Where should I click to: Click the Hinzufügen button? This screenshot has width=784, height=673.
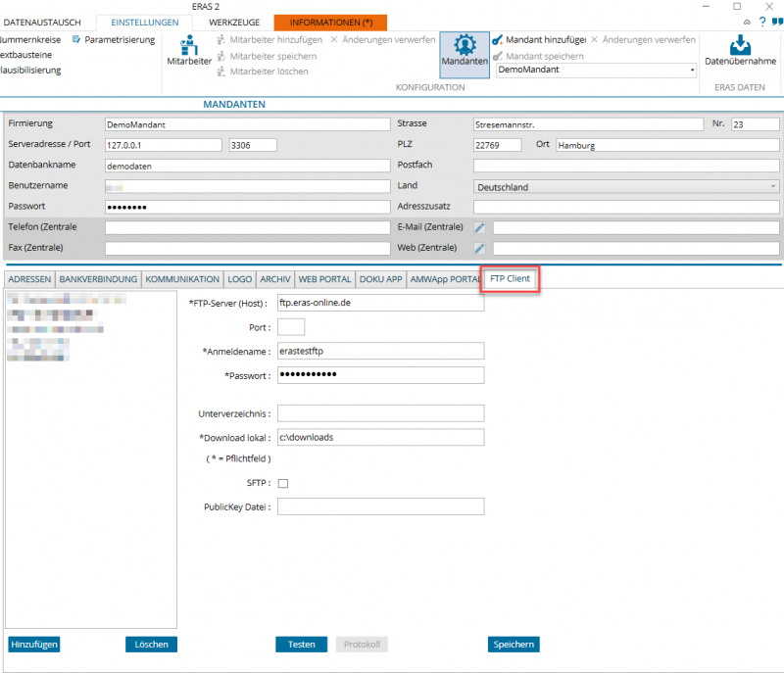click(34, 645)
